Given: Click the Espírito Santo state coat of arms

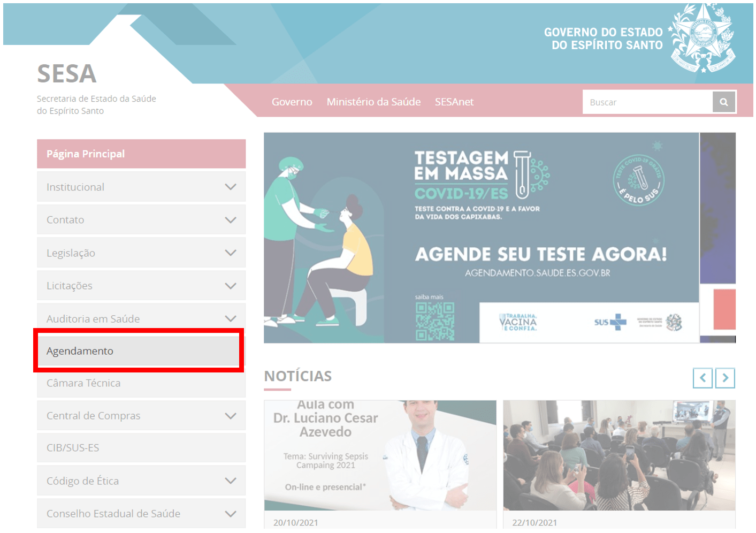Looking at the screenshot, I should tap(702, 38).
